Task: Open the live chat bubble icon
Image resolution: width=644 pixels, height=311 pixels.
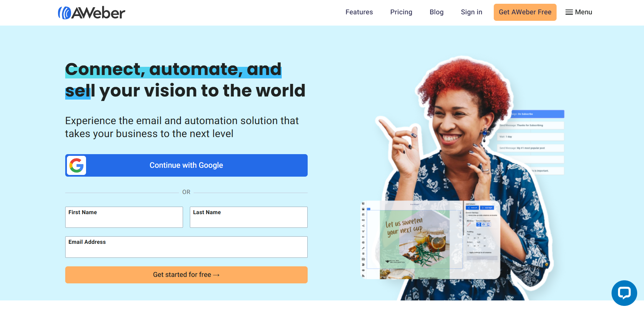Action: point(624,293)
